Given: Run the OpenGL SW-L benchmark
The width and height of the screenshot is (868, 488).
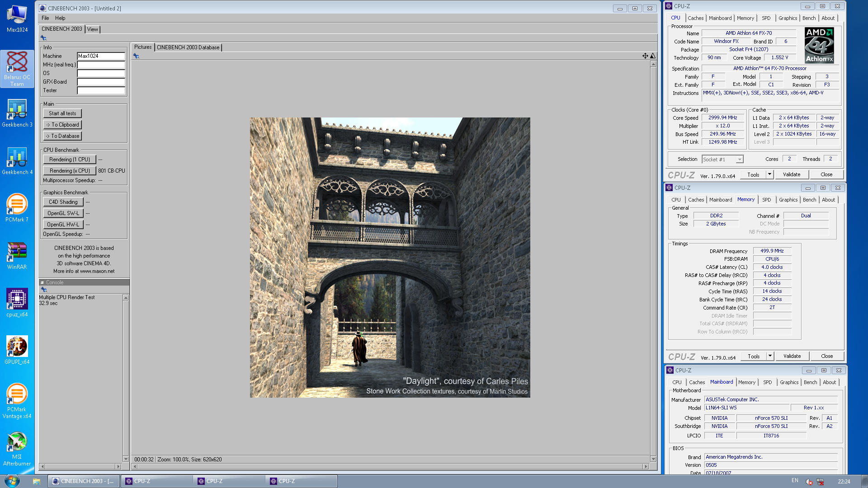Looking at the screenshot, I should click(63, 213).
